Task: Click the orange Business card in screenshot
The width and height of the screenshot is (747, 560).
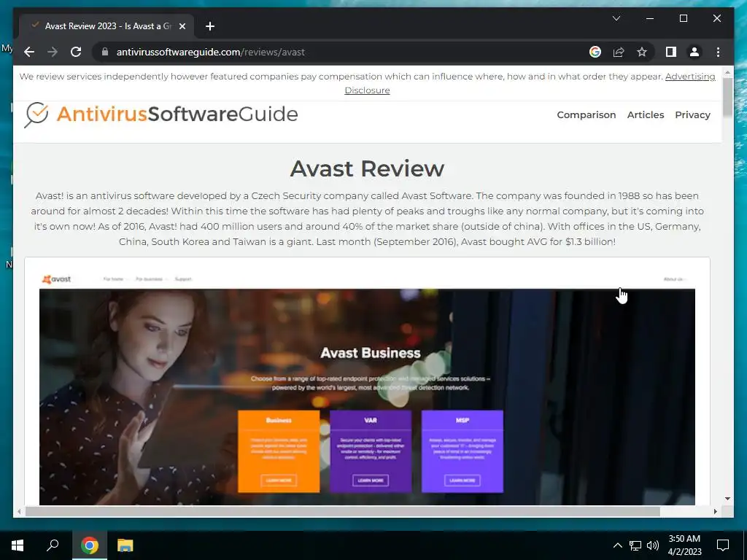Action: (x=279, y=451)
